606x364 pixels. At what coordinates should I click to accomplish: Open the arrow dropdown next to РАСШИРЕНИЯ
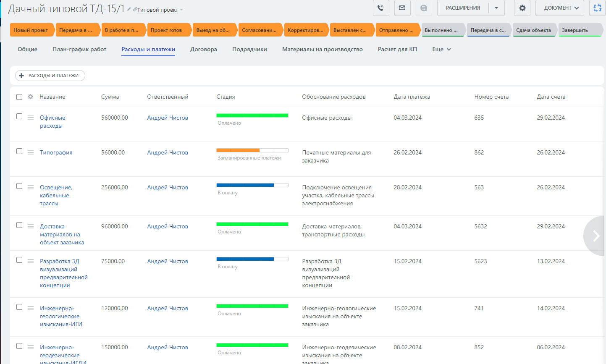496,8
